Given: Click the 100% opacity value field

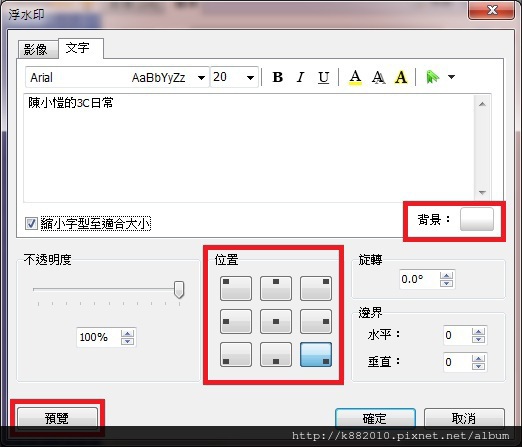Looking at the screenshot, I should [98, 337].
